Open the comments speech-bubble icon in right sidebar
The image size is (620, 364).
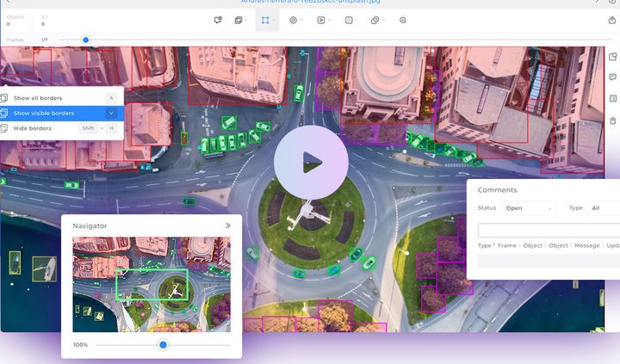612,77
